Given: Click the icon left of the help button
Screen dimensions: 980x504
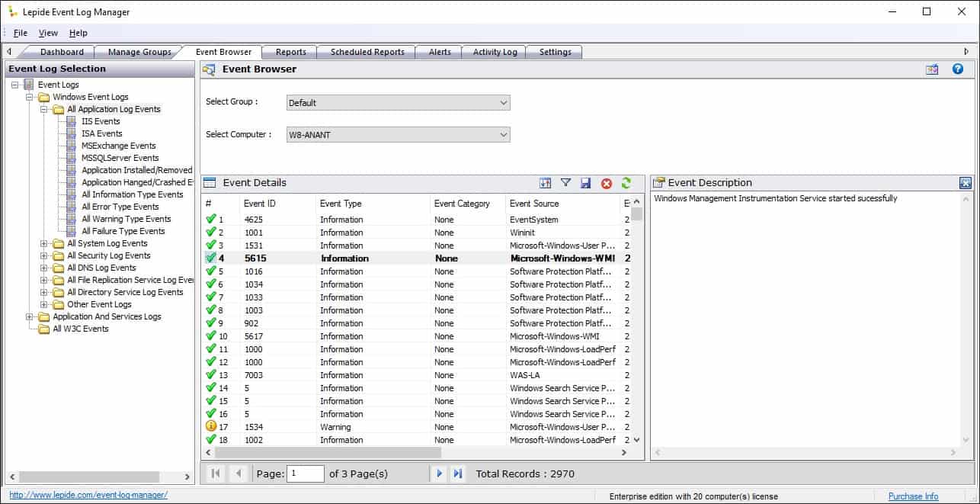Looking at the screenshot, I should pyautogui.click(x=932, y=69).
